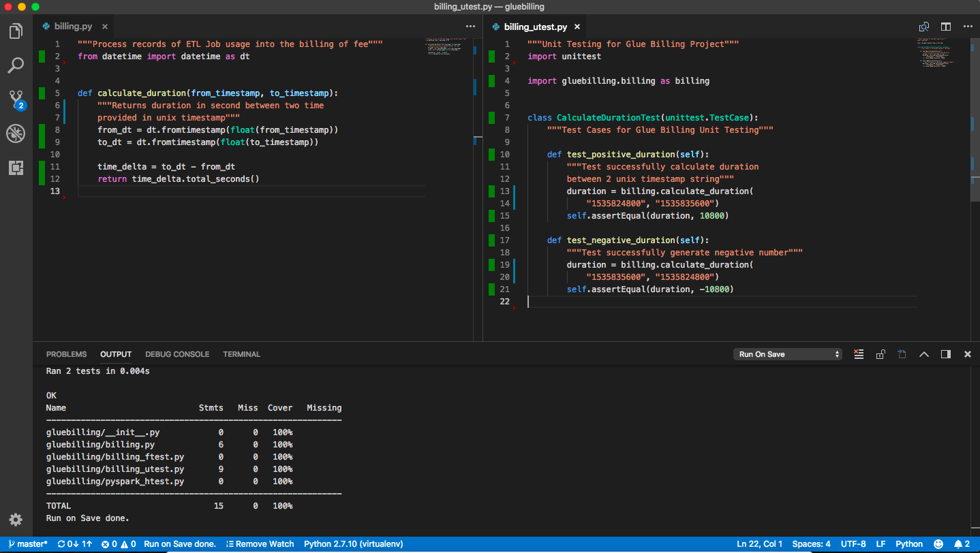The height and width of the screenshot is (553, 980).
Task: Open more actions menu for billing.py editor
Action: (470, 27)
